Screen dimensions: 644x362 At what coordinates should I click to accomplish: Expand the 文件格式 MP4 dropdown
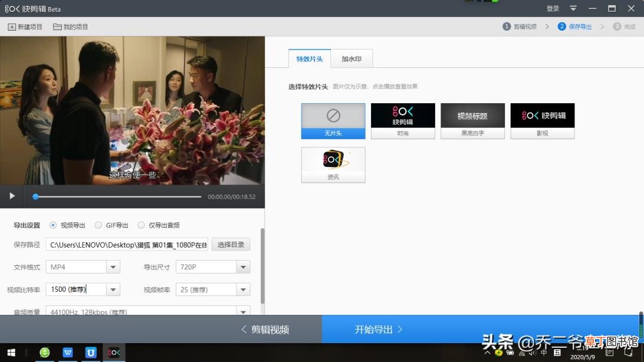pos(113,267)
